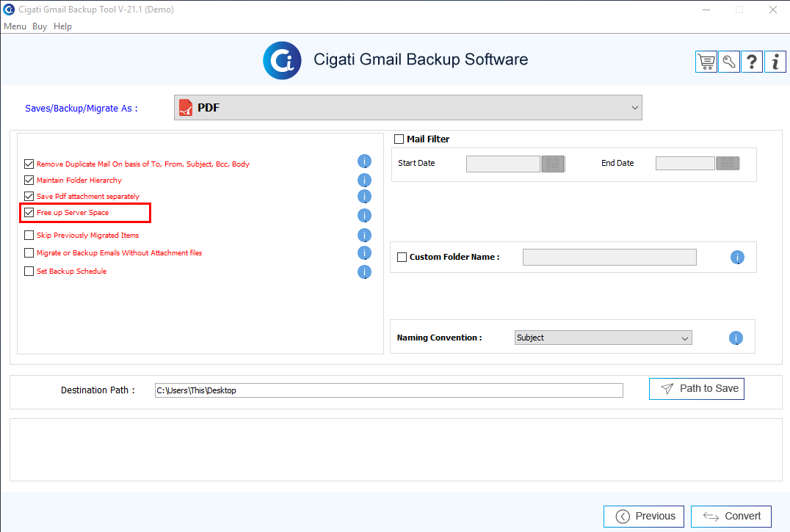
Task: Uncheck Maintain Folder Hierarchy
Action: [x=29, y=181]
